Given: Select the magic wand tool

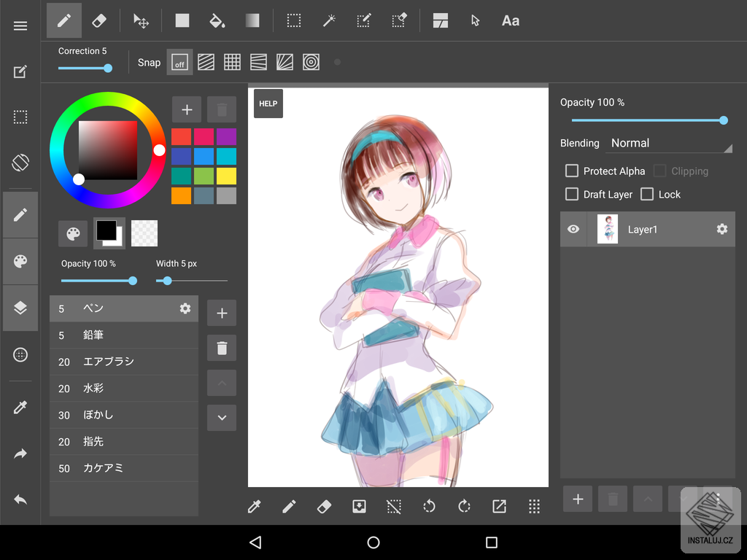Looking at the screenshot, I should [x=329, y=20].
